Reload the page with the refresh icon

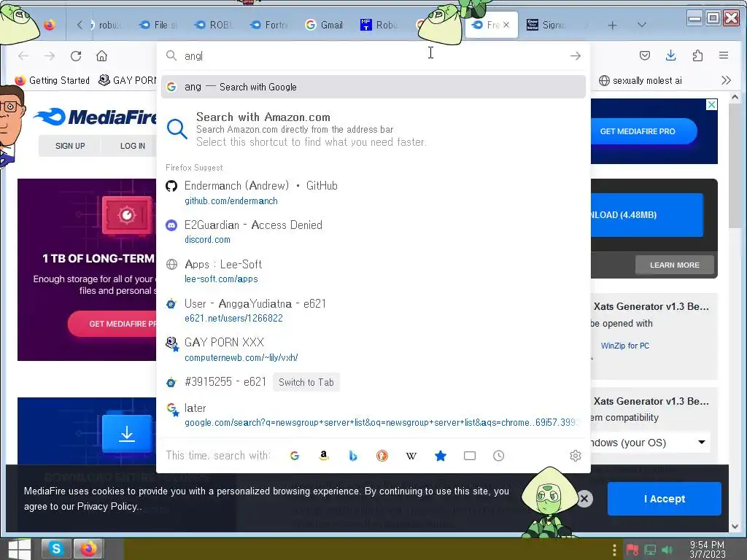tap(76, 56)
